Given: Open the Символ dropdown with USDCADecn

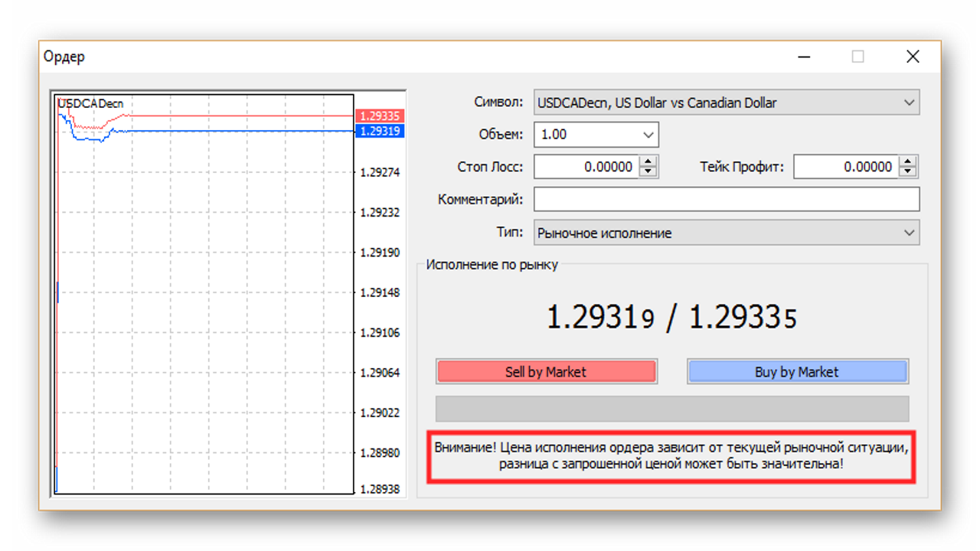Looking at the screenshot, I should coord(727,103).
